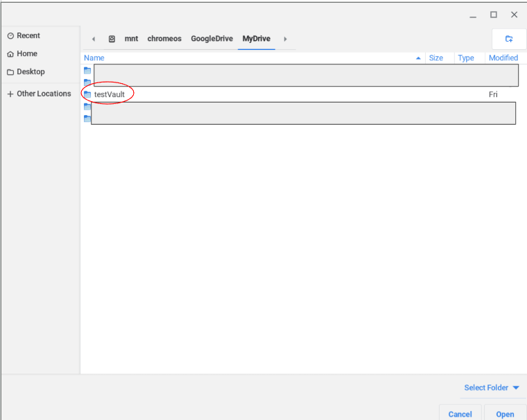The width and height of the screenshot is (527, 420).
Task: Click the root drive icon in path bar
Action: click(x=112, y=39)
